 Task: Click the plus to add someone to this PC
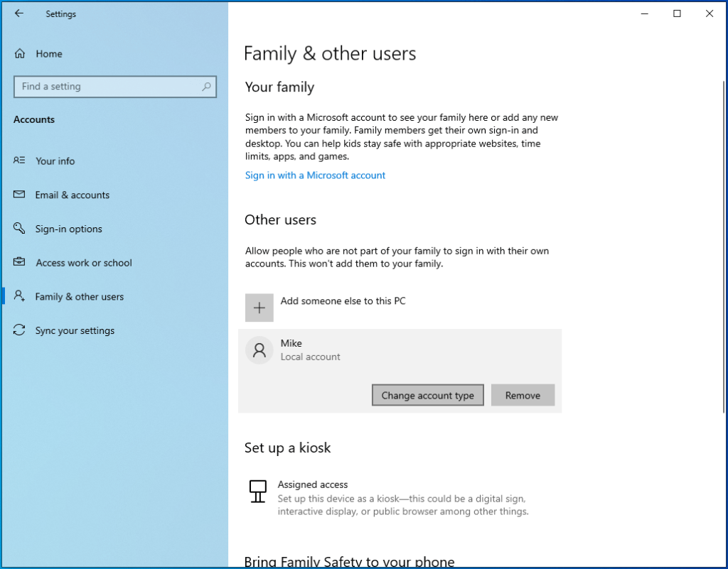259,308
